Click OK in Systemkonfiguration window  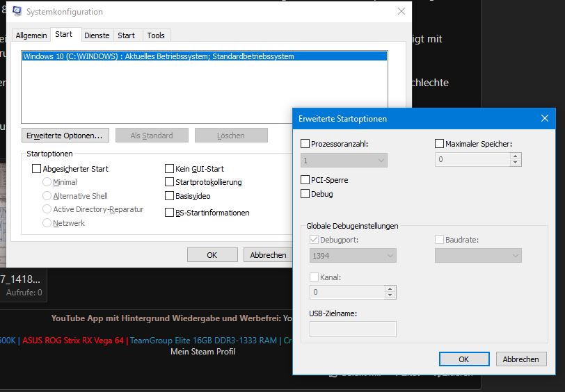coord(212,255)
